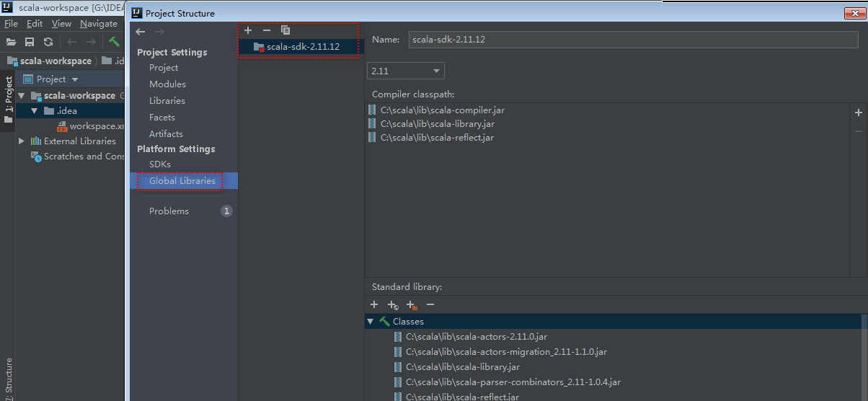The width and height of the screenshot is (868, 401).
Task: Click the Save All floppy disk icon
Action: click(x=30, y=42)
